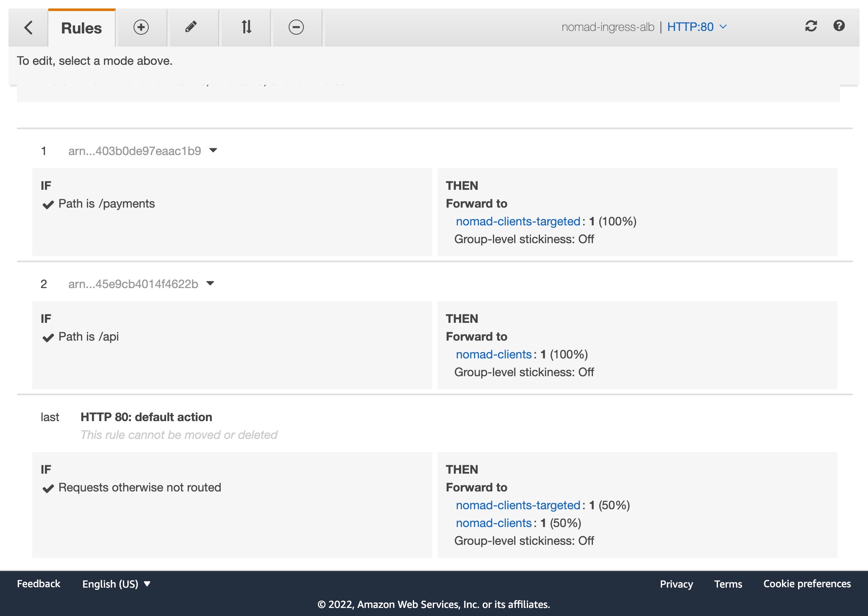
Task: Open delete rules mode with minus icon
Action: [x=296, y=27]
